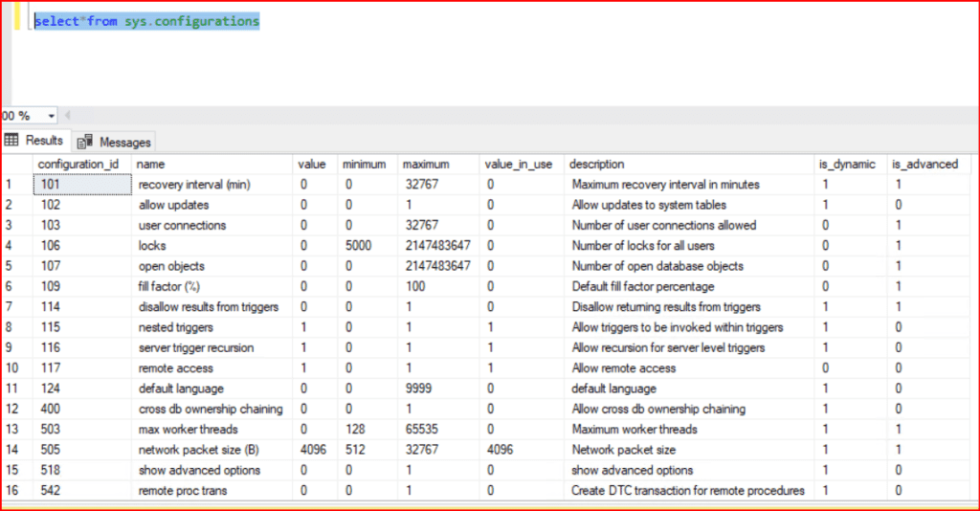Click the name column header
The image size is (980, 511).
[x=150, y=164]
